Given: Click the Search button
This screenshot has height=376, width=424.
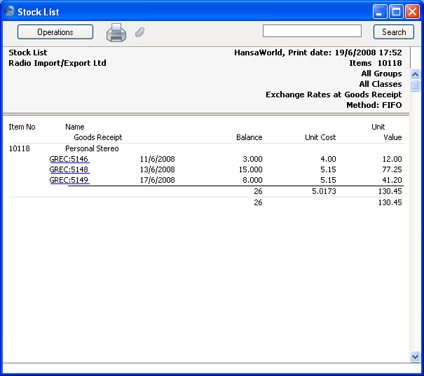Looking at the screenshot, I should pos(394,32).
